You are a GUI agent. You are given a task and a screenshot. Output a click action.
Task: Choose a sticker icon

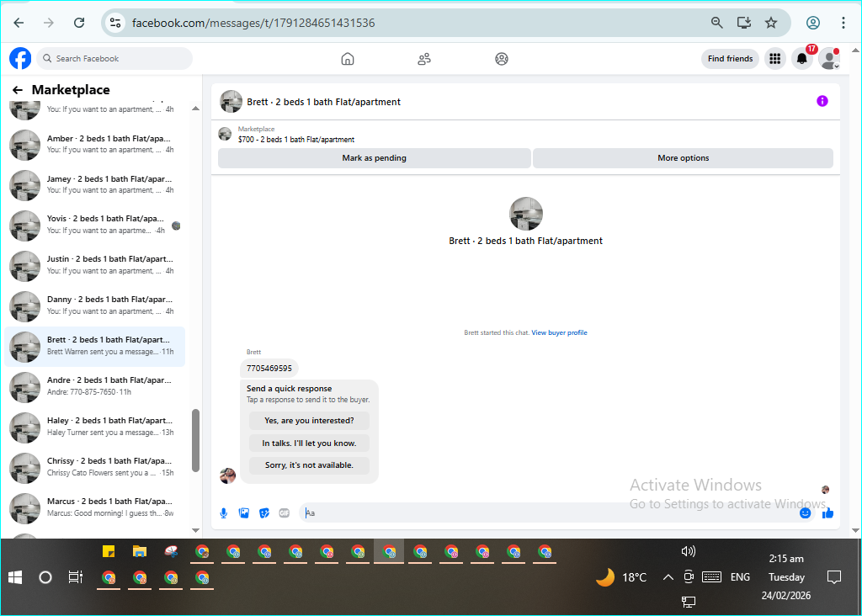click(x=264, y=513)
